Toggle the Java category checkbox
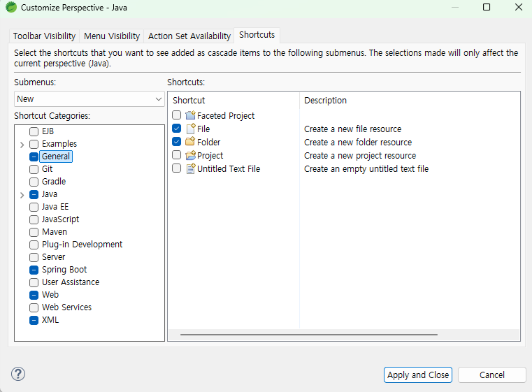The image size is (532, 392). click(x=34, y=194)
